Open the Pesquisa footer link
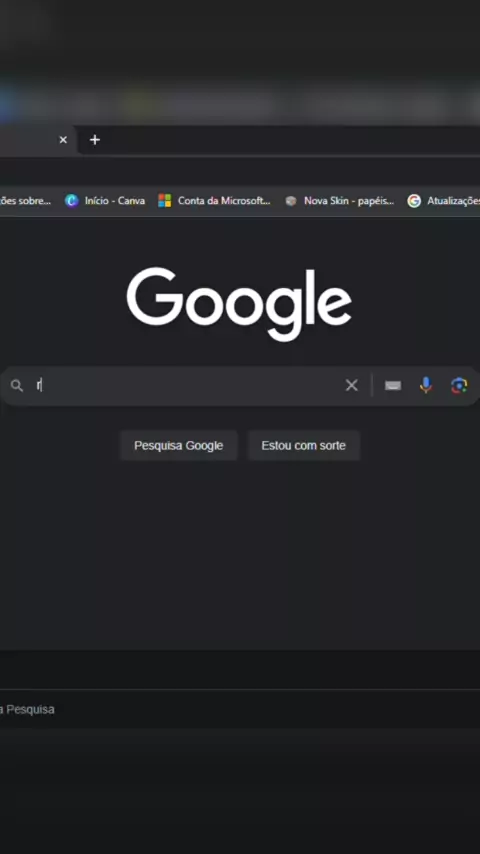 coord(27,710)
